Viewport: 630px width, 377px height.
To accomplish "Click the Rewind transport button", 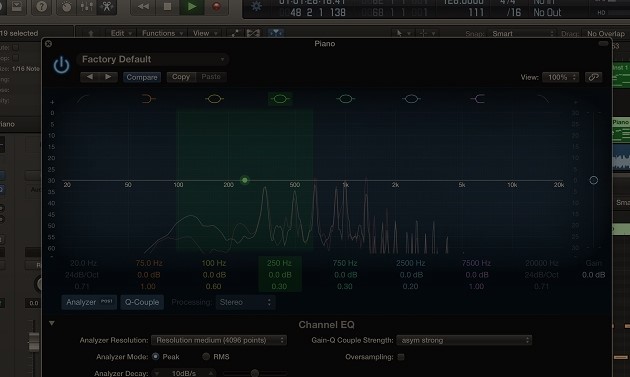I will point(143,6).
